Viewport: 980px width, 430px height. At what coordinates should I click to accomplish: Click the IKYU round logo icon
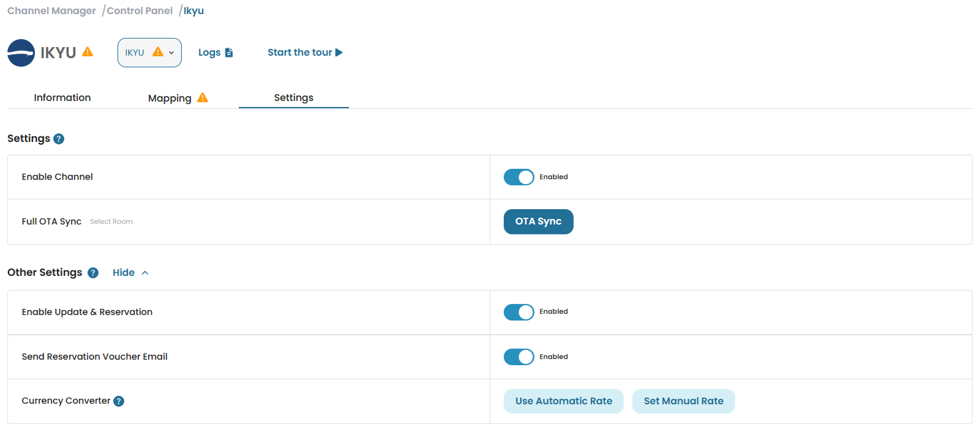click(x=21, y=53)
